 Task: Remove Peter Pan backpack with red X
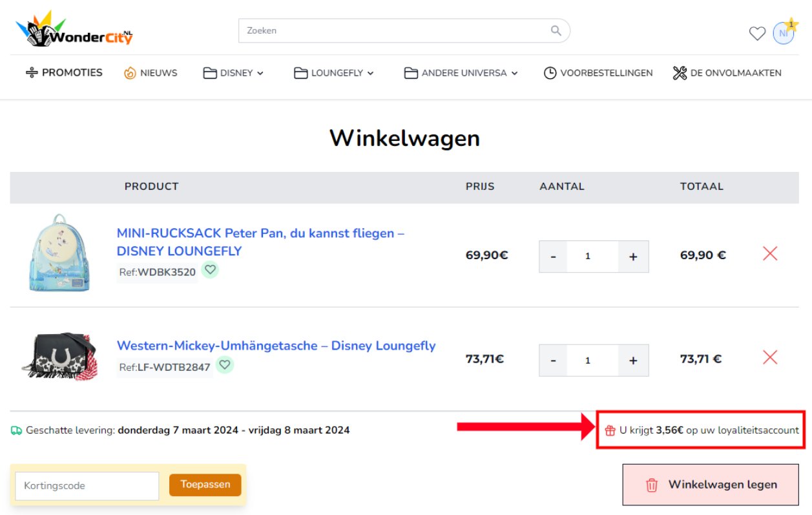[x=769, y=254]
